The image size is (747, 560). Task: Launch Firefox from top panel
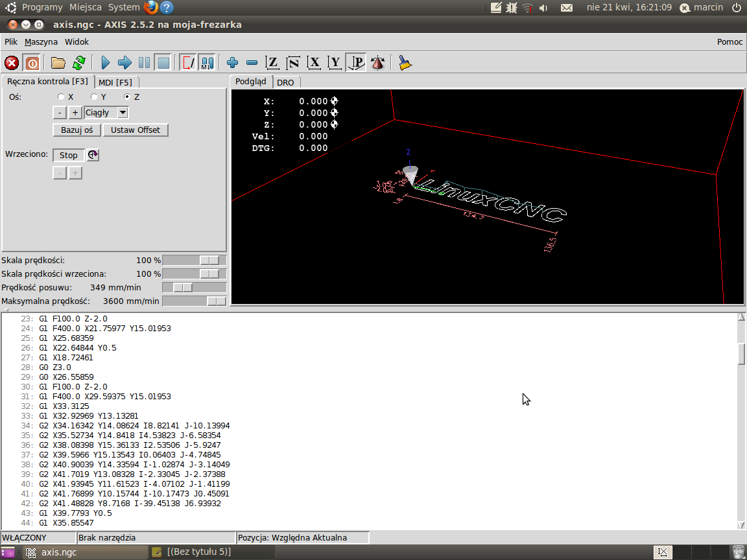pyautogui.click(x=151, y=7)
